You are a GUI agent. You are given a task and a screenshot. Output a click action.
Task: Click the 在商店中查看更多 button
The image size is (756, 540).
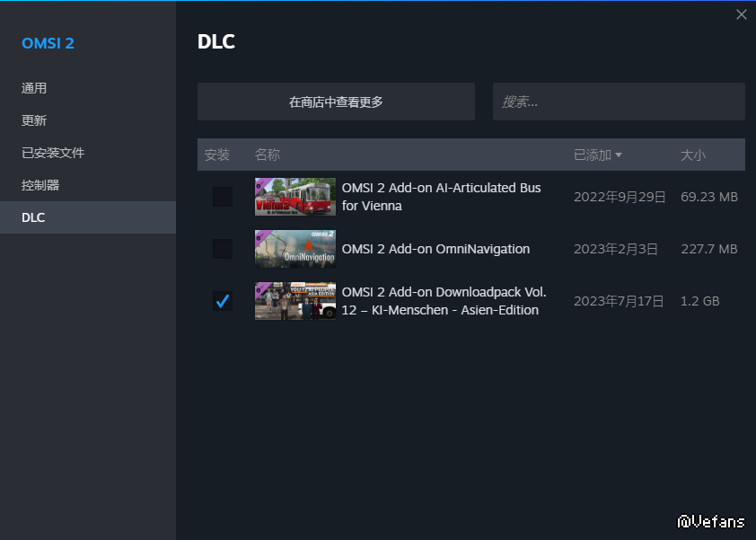tap(336, 102)
